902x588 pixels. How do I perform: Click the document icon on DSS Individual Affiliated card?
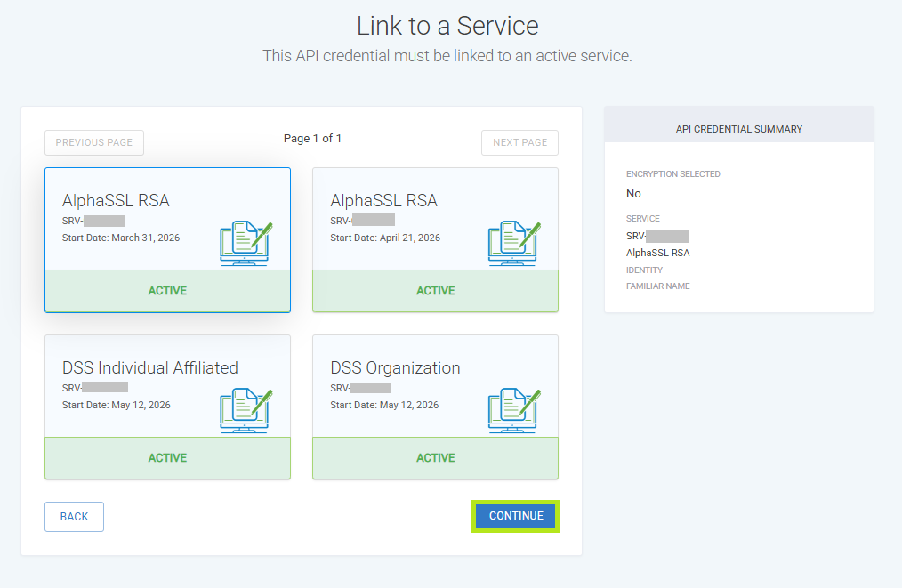click(x=246, y=410)
